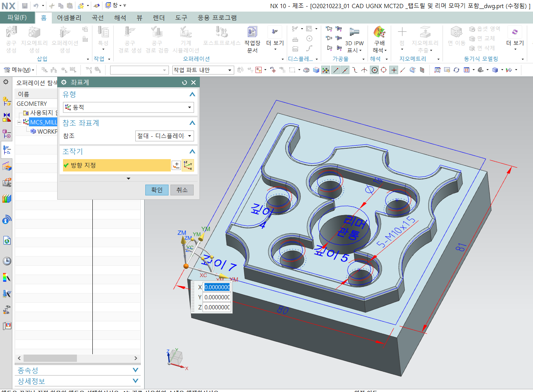
Task: Switch to the 어셈블리 ribbon tab
Action: click(x=69, y=18)
